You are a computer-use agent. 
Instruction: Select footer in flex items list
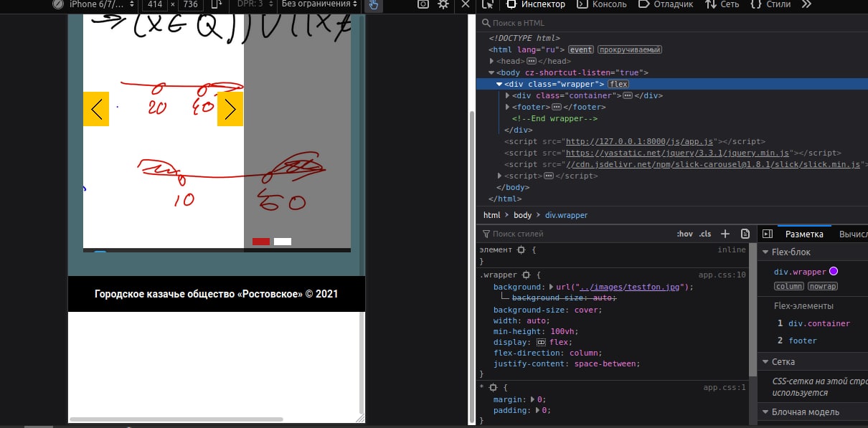pyautogui.click(x=802, y=341)
